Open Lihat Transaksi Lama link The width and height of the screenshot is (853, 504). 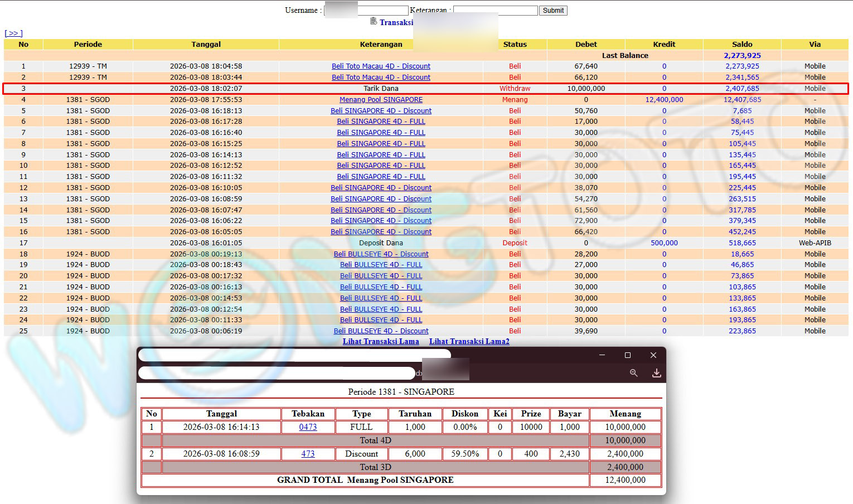point(381,341)
